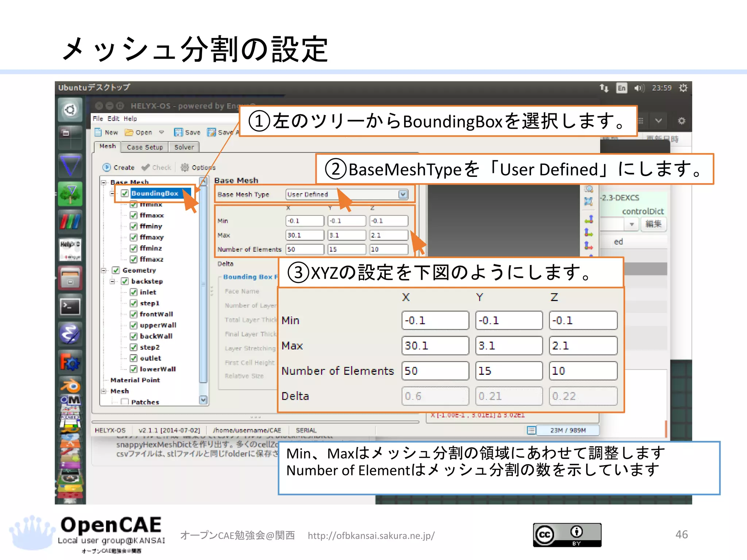Uncheck the Geometry checkbox
Image resolution: width=747 pixels, height=560 pixels.
click(x=116, y=270)
